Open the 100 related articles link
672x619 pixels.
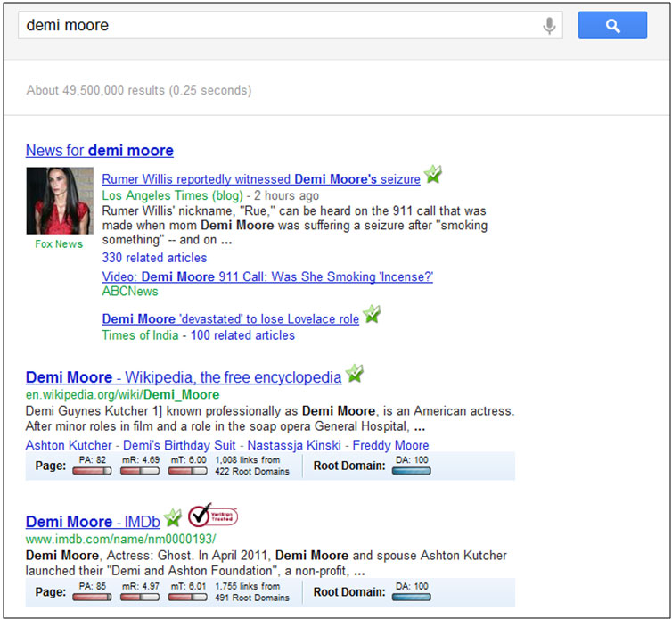coord(242,335)
